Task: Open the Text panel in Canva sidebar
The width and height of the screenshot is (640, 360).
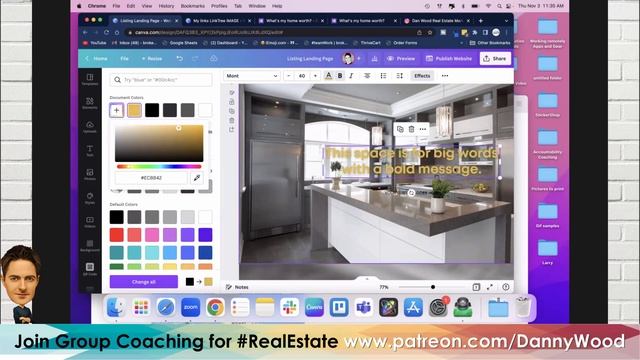Action: click(90, 151)
